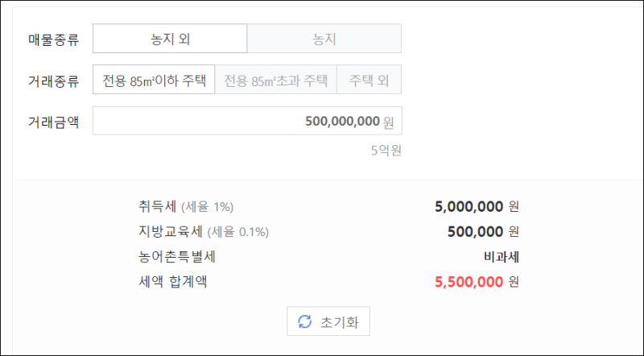Click the 5,000,000 원 취득세 amount
The image size is (644, 356).
coord(477,206)
